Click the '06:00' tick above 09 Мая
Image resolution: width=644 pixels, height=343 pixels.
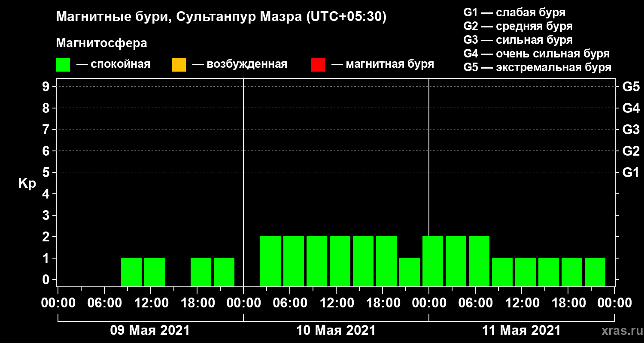coord(104,303)
